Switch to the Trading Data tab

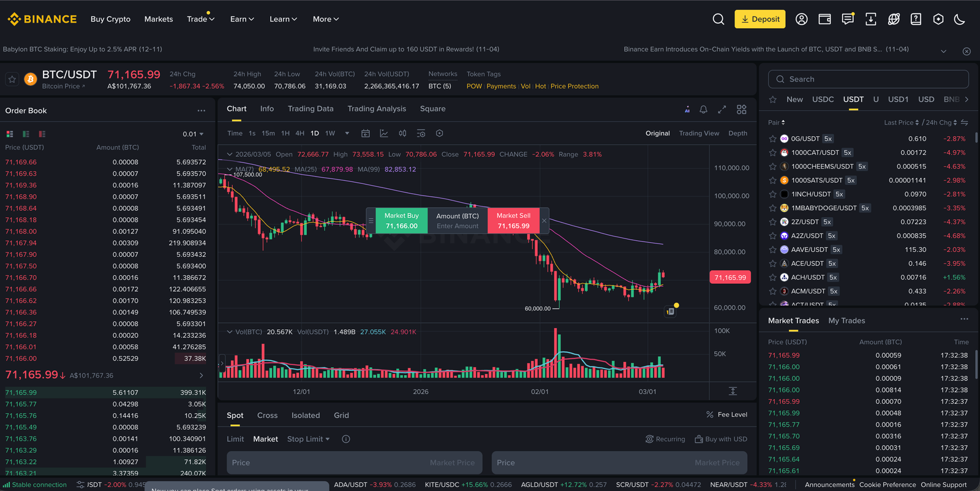pyautogui.click(x=311, y=108)
